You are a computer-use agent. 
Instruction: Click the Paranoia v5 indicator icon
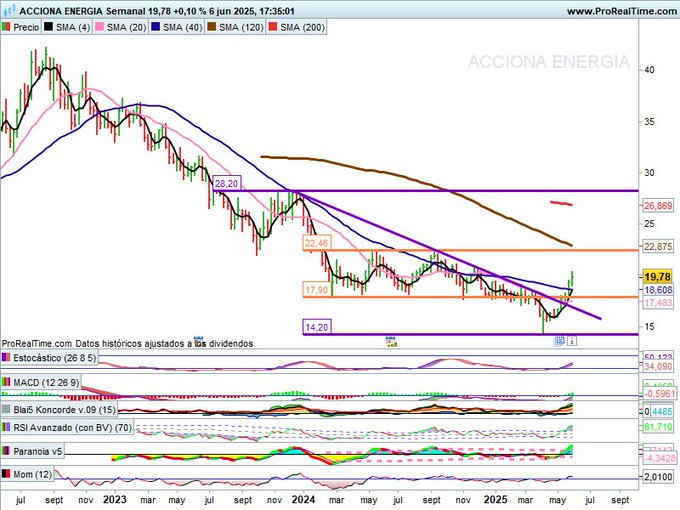coord(6,451)
